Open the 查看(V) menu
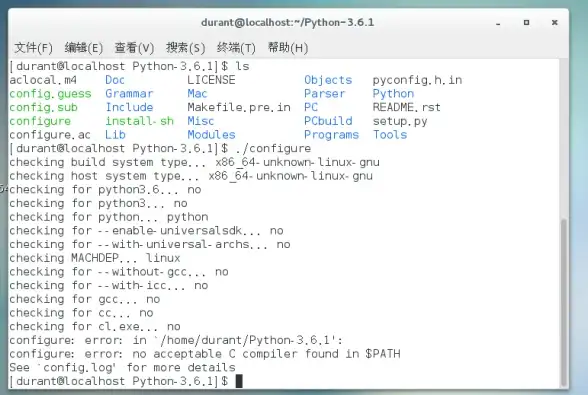588x395 pixels. point(134,48)
